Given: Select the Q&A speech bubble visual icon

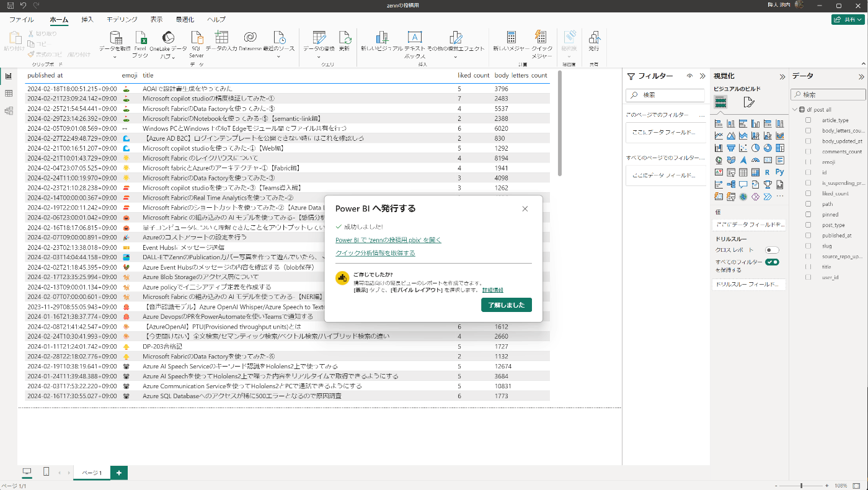Looking at the screenshot, I should [x=743, y=184].
